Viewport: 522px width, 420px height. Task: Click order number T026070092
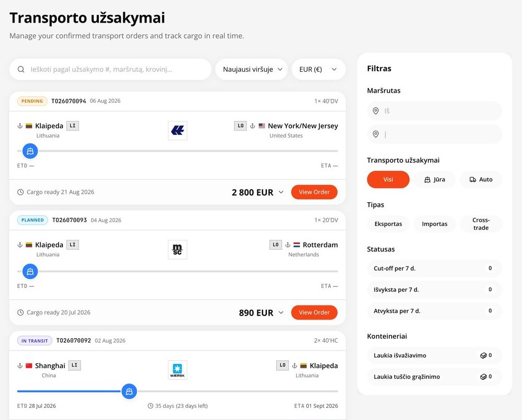tap(73, 341)
